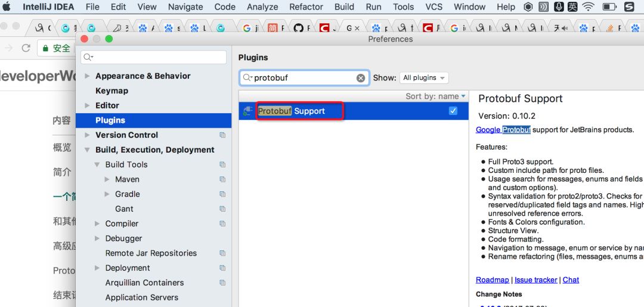Click the hexagon menu bar icon
Image resolution: width=644 pixels, height=307 pixels.
528,7
